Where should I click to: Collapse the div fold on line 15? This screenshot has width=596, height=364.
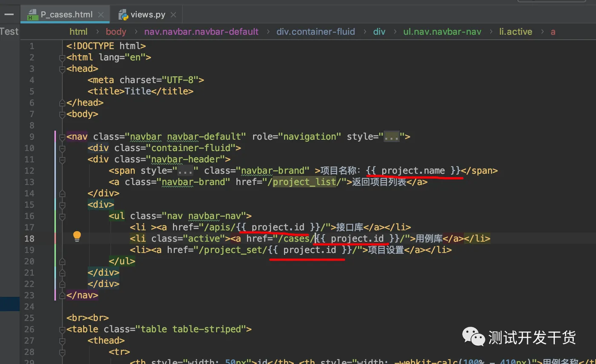pyautogui.click(x=62, y=205)
